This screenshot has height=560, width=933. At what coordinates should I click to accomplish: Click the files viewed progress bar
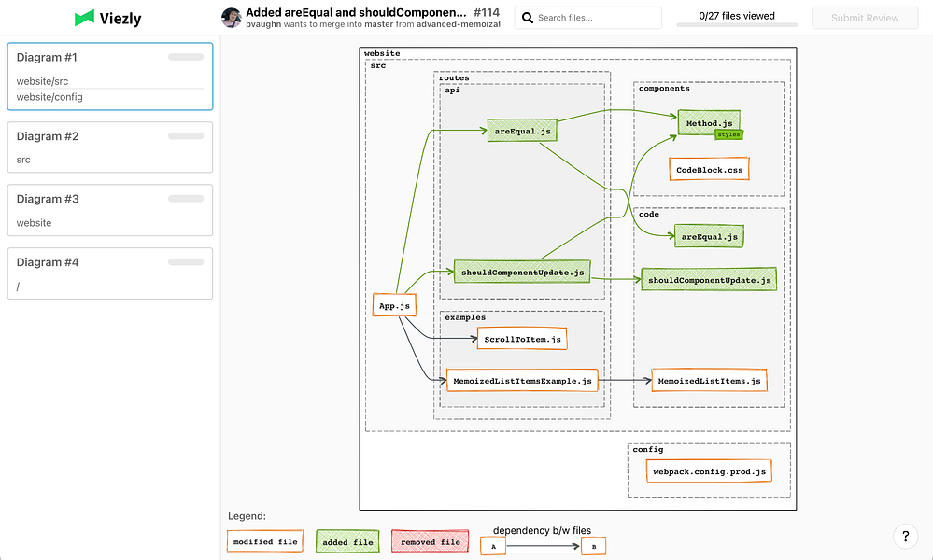point(737,25)
